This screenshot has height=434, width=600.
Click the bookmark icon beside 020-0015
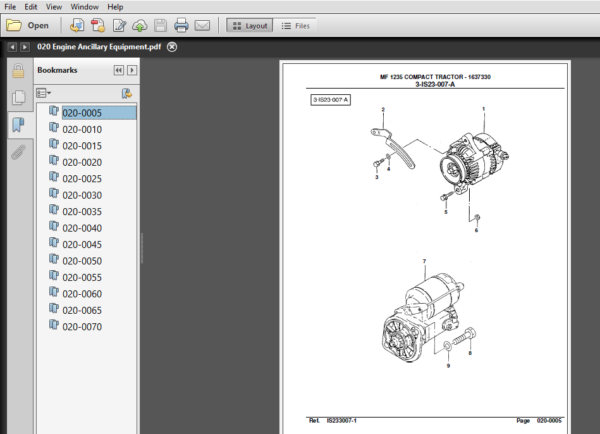[54, 144]
